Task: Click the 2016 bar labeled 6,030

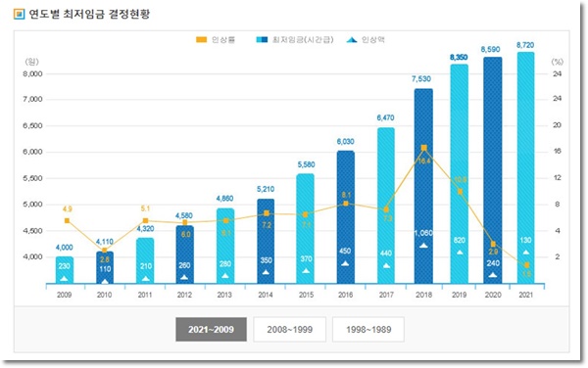Action: coord(345,217)
